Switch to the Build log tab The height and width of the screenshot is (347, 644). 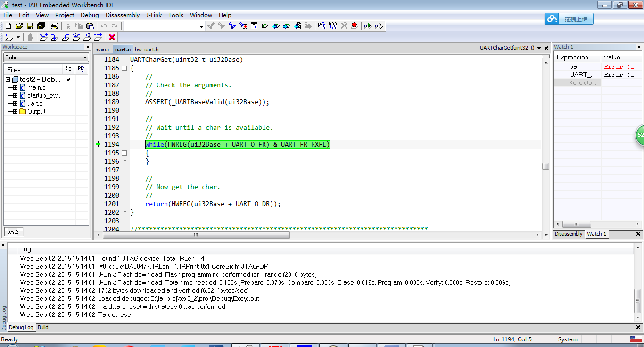43,327
